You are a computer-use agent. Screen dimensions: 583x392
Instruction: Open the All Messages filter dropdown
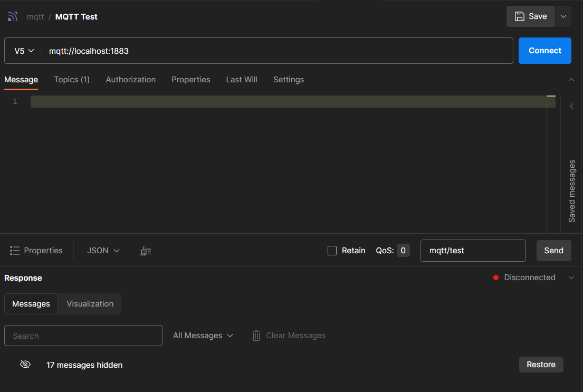click(203, 336)
